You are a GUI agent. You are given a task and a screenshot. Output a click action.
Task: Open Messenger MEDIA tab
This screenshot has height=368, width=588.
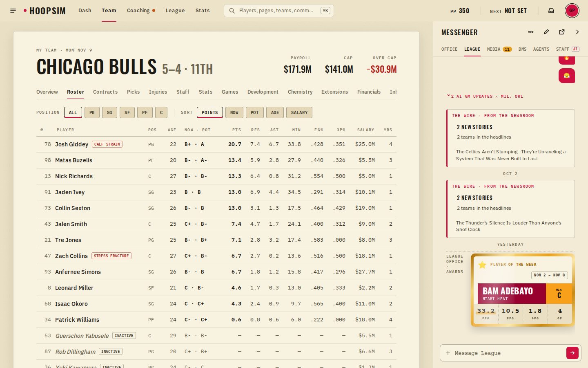499,49
